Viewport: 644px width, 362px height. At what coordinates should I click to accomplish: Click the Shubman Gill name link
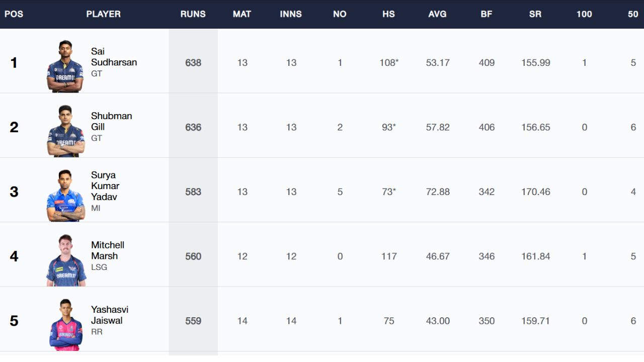(x=111, y=121)
